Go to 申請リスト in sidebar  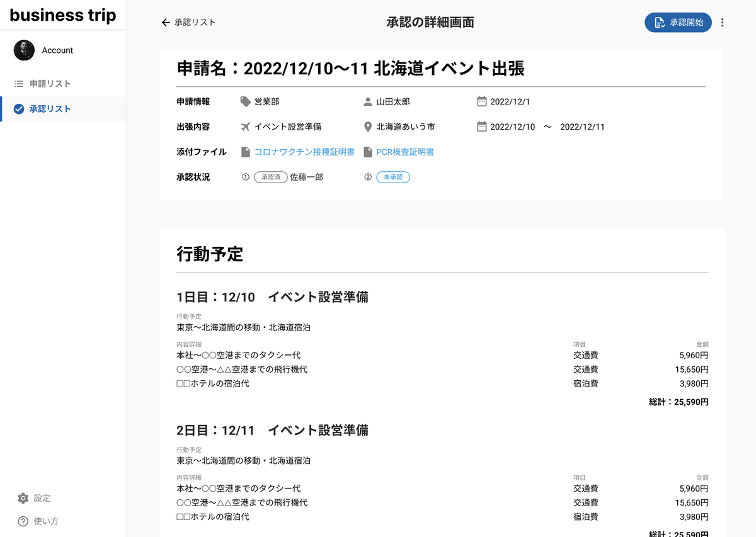(x=50, y=84)
